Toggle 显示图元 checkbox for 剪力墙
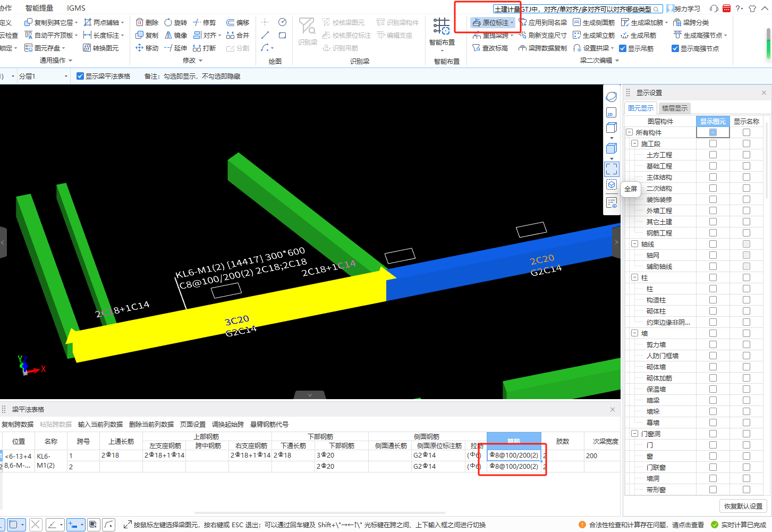 click(713, 344)
